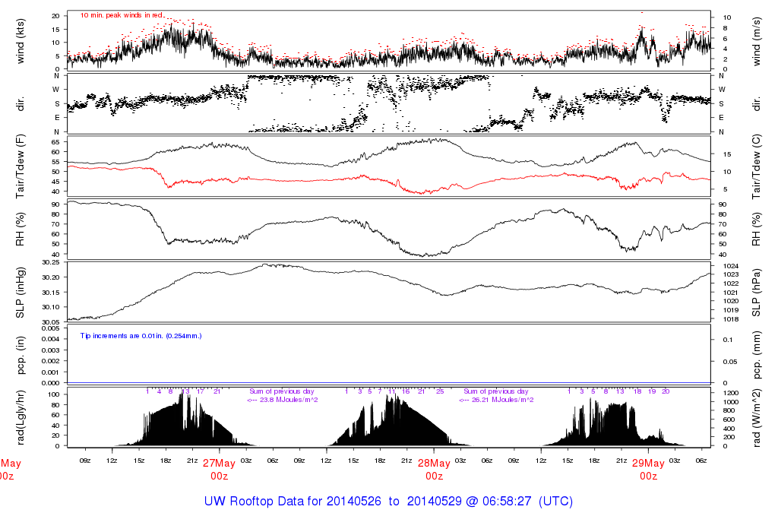
Task: Click the "wind (kts)" axis label
Action: tap(21, 41)
